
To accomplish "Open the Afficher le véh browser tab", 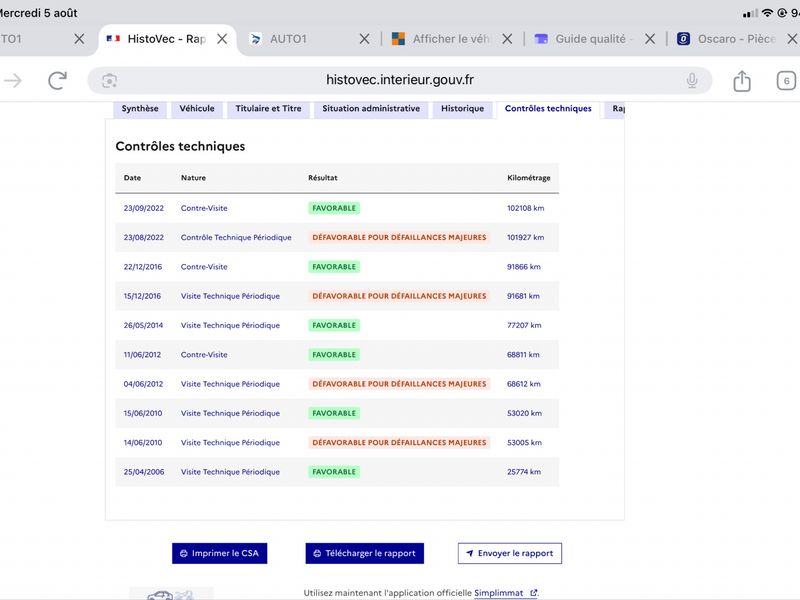I will [x=441, y=39].
